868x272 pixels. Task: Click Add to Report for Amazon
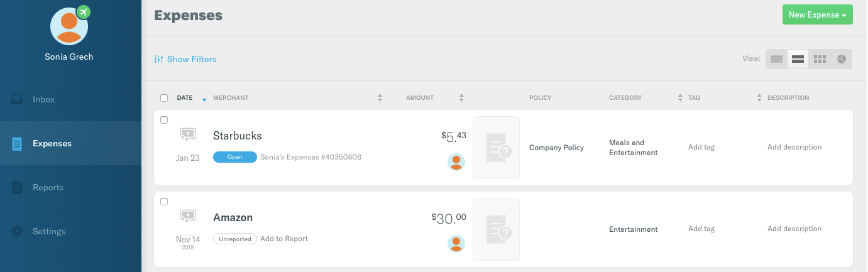click(284, 239)
